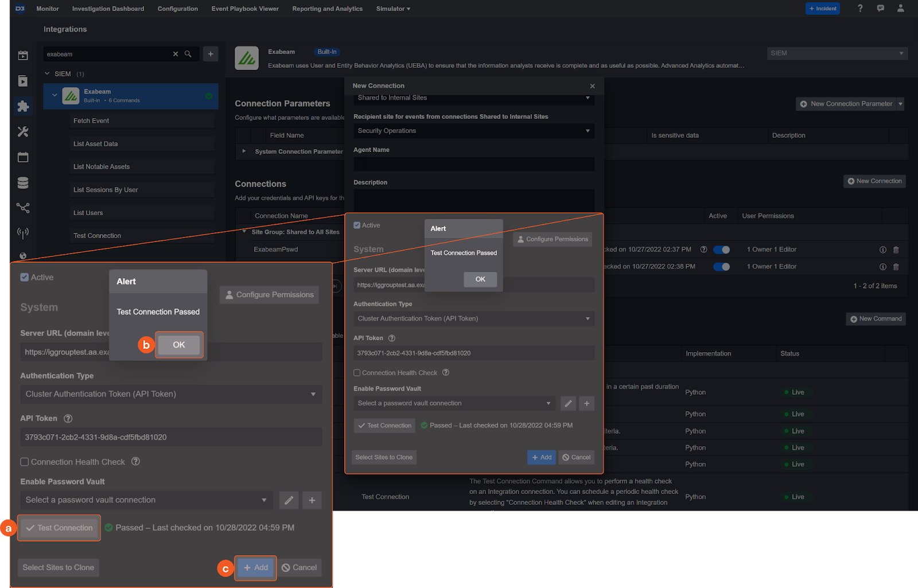
Task: Click the New Command button
Action: (876, 319)
